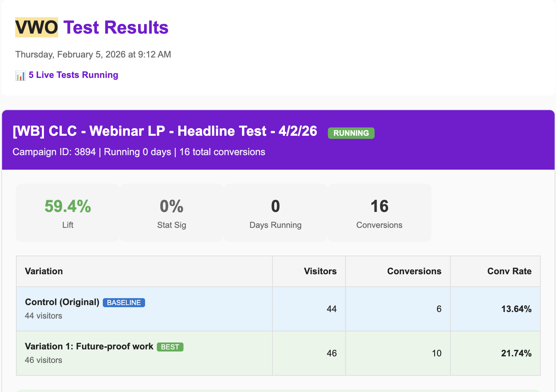Click the Variation column header
This screenshot has height=392, width=556.
coord(44,271)
